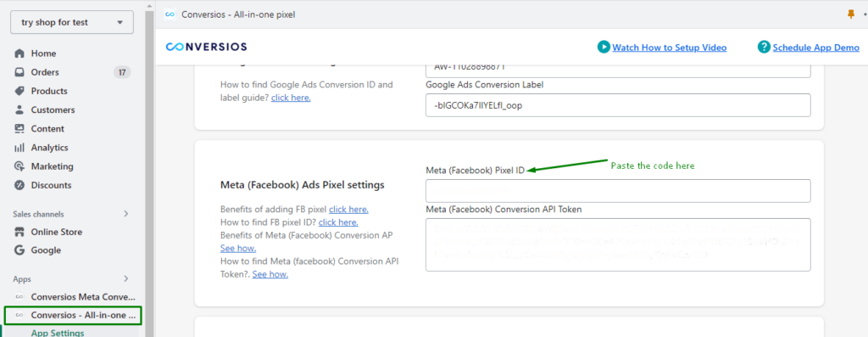The image size is (868, 337).
Task: Open Conversios Meta Conversions app
Action: coord(83,296)
